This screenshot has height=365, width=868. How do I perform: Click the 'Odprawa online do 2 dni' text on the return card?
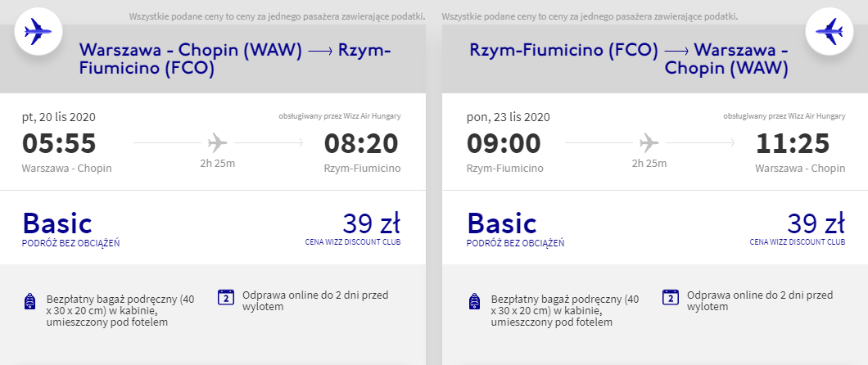click(x=760, y=300)
